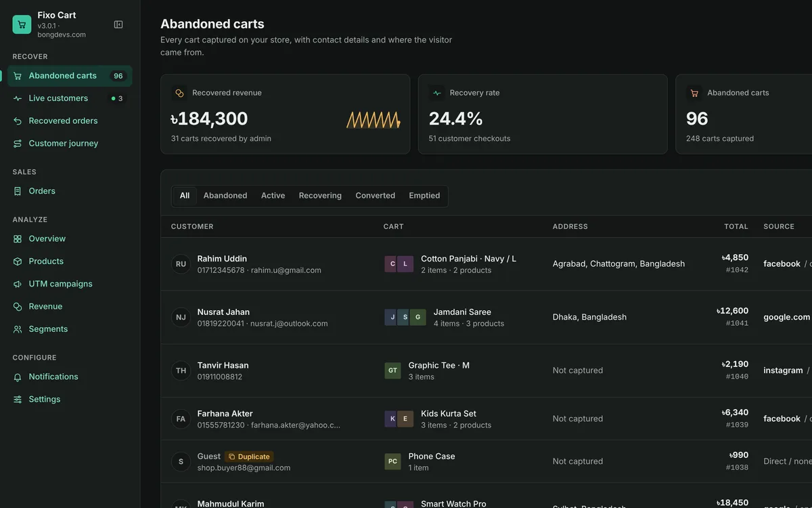
Task: Open the Settings page
Action: pos(70,399)
